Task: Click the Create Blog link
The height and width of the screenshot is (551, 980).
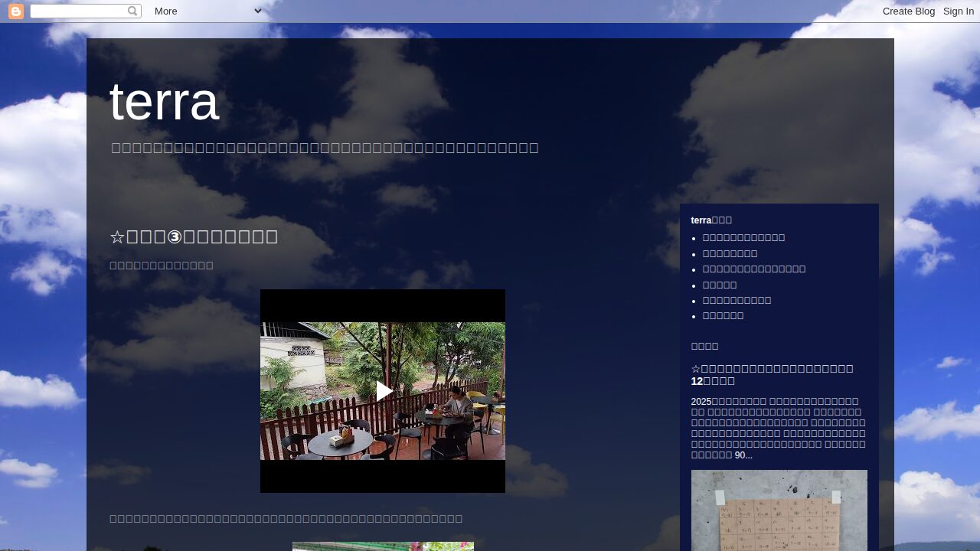Action: 908,11
